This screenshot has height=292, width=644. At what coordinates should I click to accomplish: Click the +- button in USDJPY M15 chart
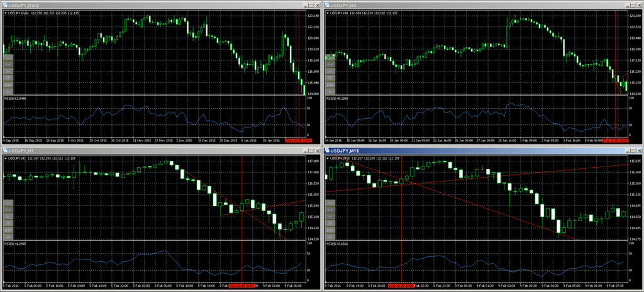(330, 217)
